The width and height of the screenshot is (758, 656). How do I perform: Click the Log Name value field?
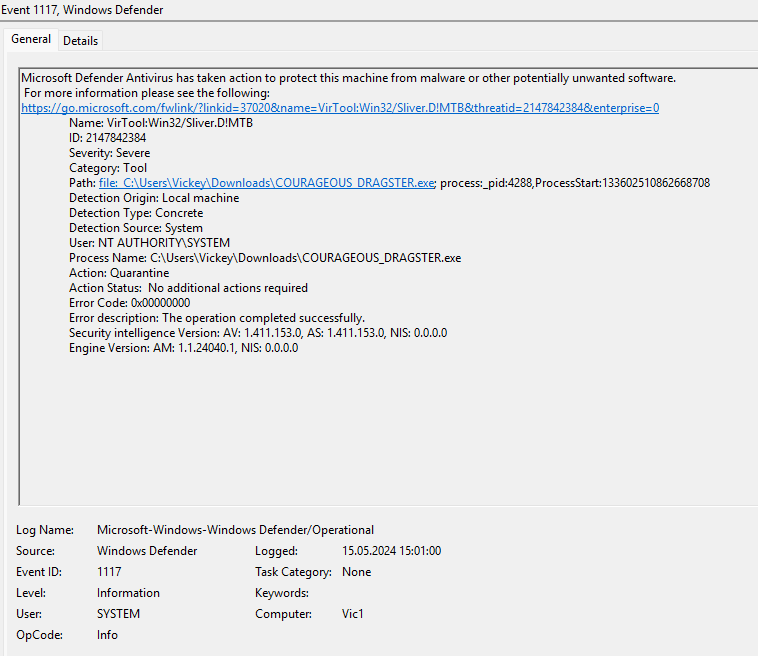tap(235, 530)
